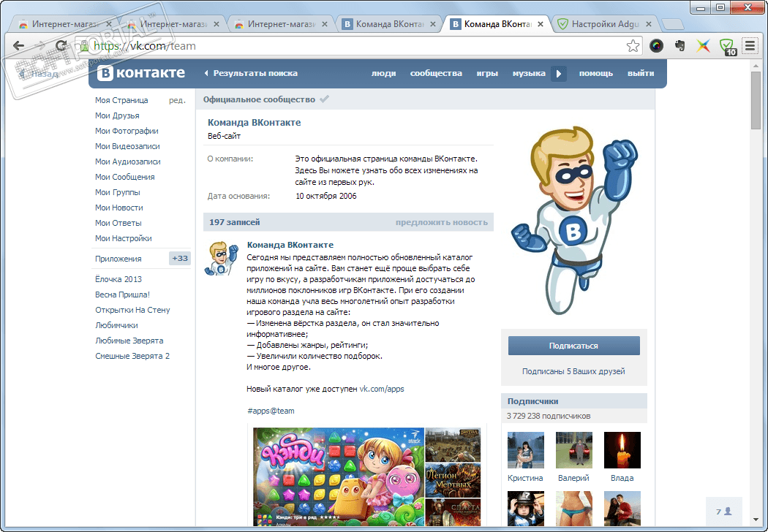Screen dimensions: 768x532
Task: Follow the vk.com/apps link in the post
Action: [382, 389]
